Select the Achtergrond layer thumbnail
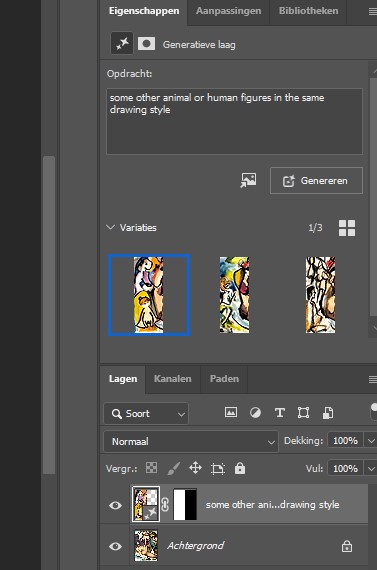The height and width of the screenshot is (570, 377). click(x=146, y=545)
